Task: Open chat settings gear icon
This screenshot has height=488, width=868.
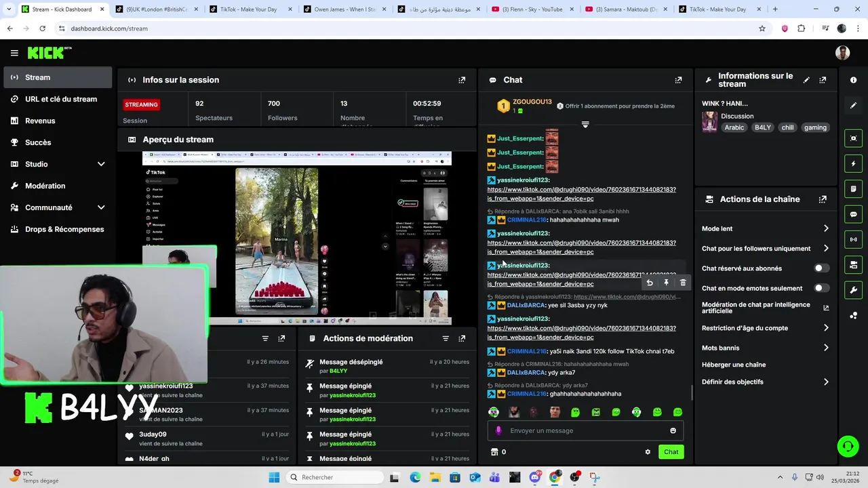Action: tap(648, 452)
